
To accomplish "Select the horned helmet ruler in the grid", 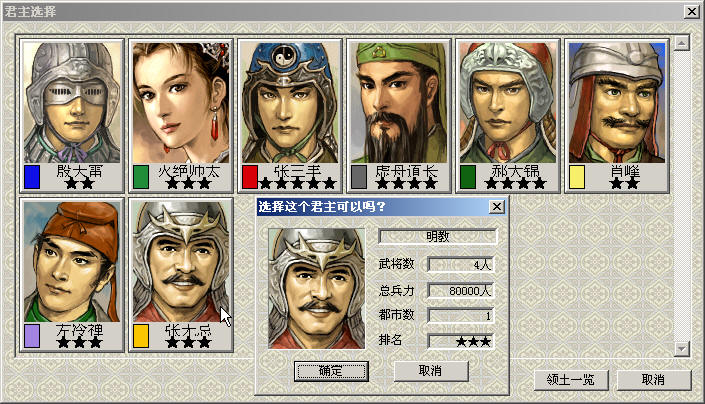I will coord(181,262).
